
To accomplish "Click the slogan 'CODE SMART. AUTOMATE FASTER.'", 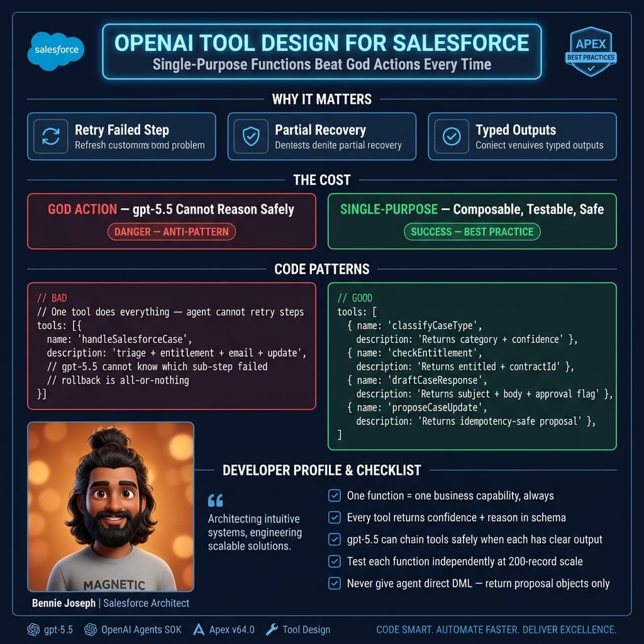I will [x=496, y=630].
